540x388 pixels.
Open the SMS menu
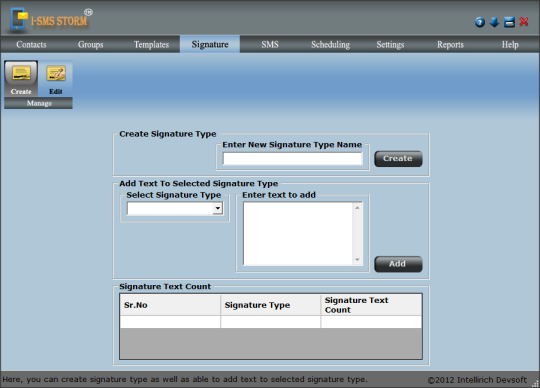coord(270,44)
